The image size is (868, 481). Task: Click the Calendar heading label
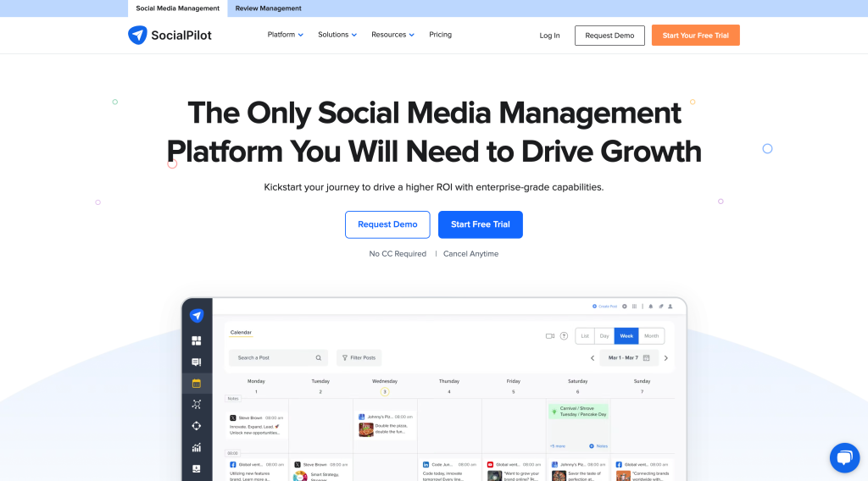coord(241,332)
